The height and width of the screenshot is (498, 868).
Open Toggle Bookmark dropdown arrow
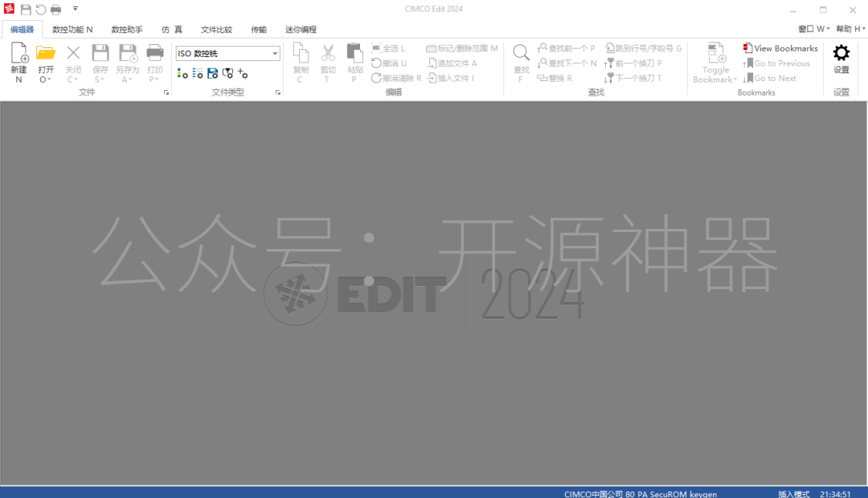pos(735,80)
